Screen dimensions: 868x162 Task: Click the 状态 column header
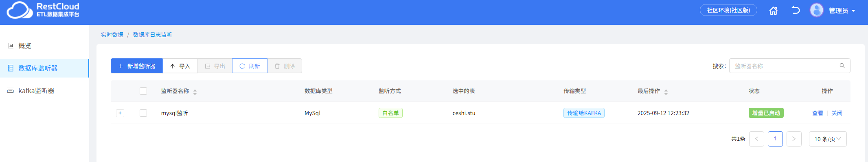click(x=754, y=91)
